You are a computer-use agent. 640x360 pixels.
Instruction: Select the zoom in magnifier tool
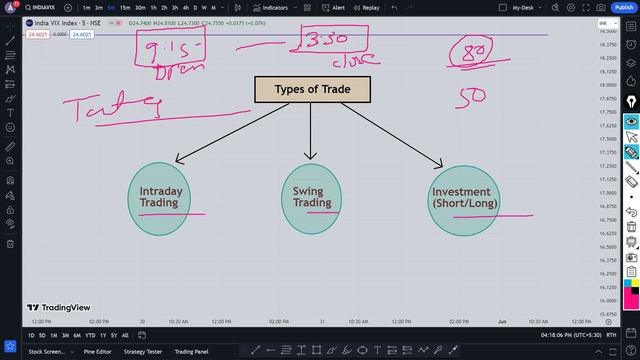point(10,161)
